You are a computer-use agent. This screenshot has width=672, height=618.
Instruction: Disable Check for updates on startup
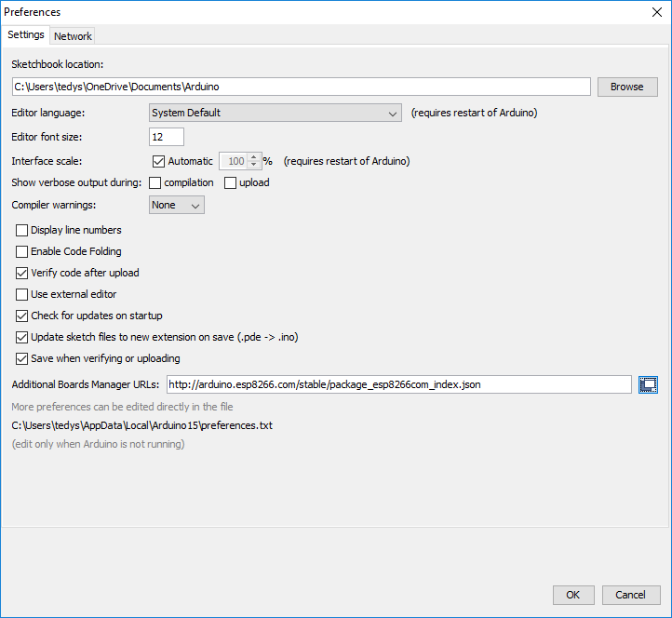22,316
